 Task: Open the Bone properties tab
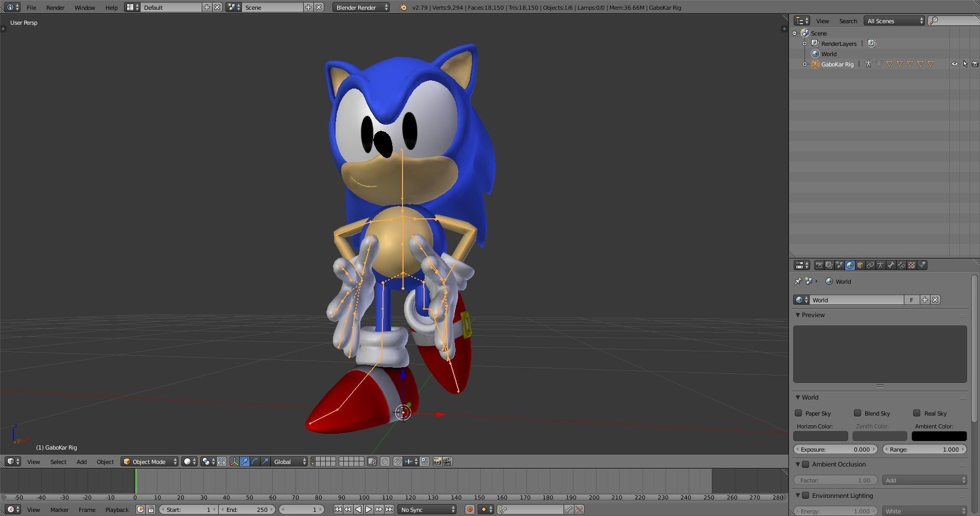point(891,265)
